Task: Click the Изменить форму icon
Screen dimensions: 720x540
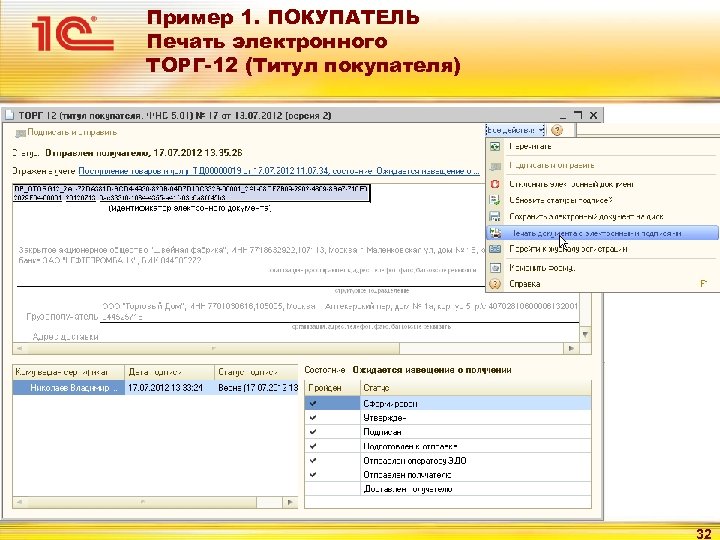Action: tap(495, 268)
